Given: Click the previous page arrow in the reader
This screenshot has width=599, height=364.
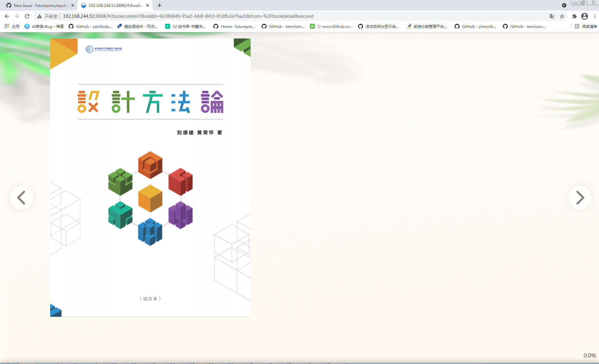Looking at the screenshot, I should click(x=21, y=197).
